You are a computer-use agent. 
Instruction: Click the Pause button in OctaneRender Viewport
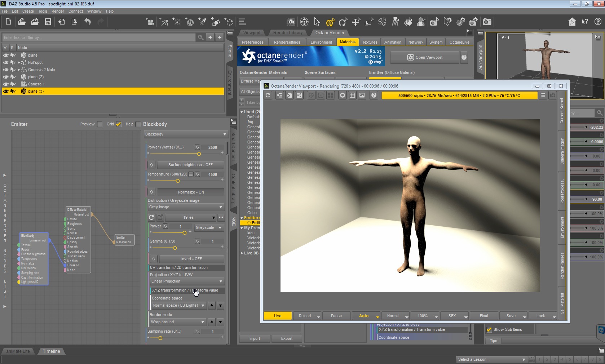(x=336, y=316)
